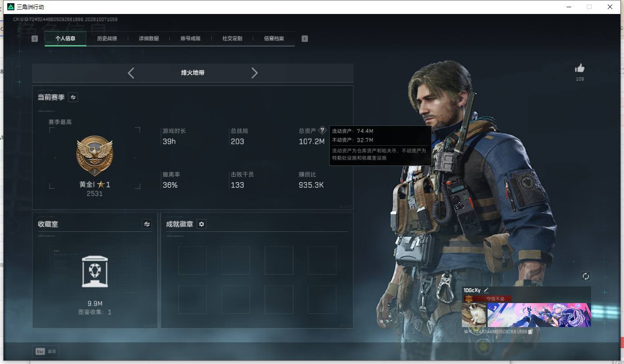This screenshot has width=624, height=364.
Task: Click the next tab key hint icon
Action: pos(305,39)
